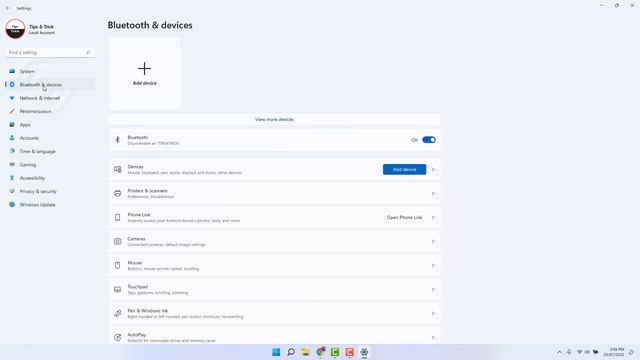This screenshot has height=360, width=640.
Task: Open the Accessibility figure icon
Action: click(x=12, y=178)
